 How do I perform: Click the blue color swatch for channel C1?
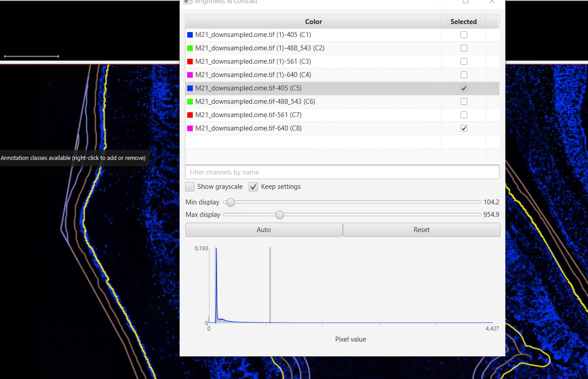click(x=189, y=34)
